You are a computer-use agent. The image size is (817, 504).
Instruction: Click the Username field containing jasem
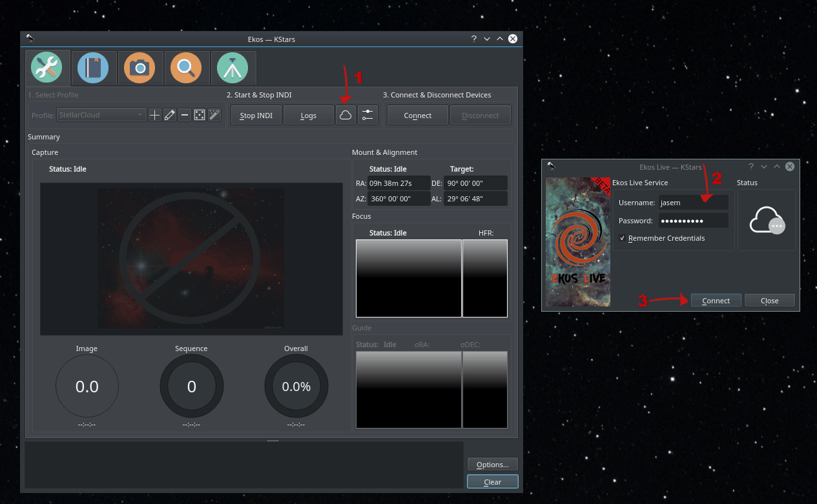click(x=694, y=202)
